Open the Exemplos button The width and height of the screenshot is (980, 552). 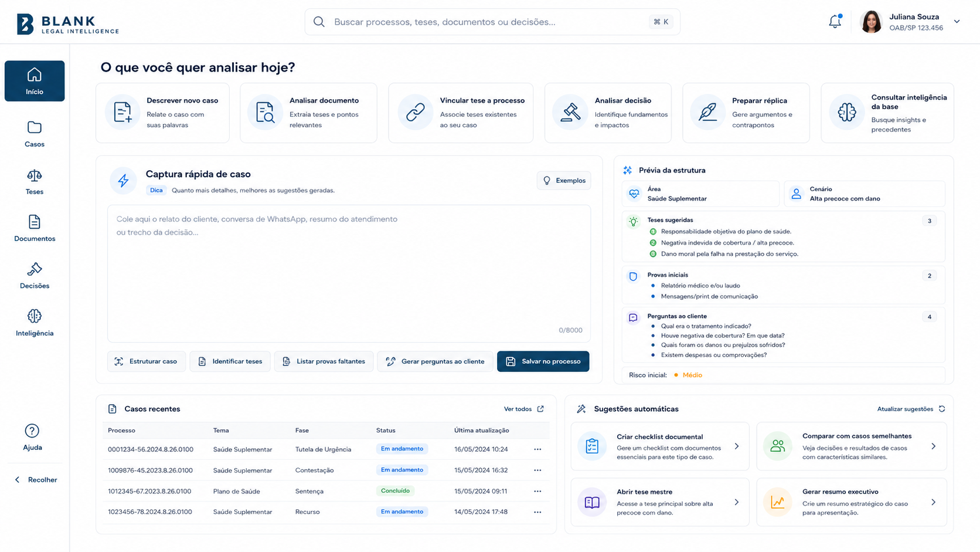[x=564, y=181]
